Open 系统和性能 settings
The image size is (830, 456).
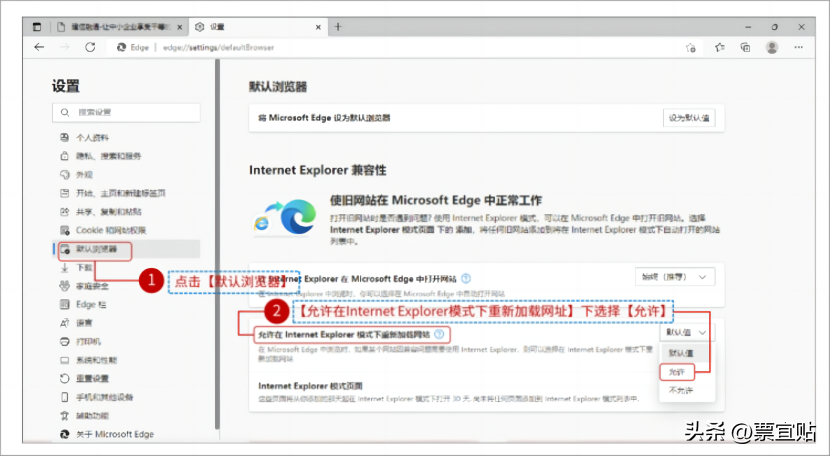(127, 360)
